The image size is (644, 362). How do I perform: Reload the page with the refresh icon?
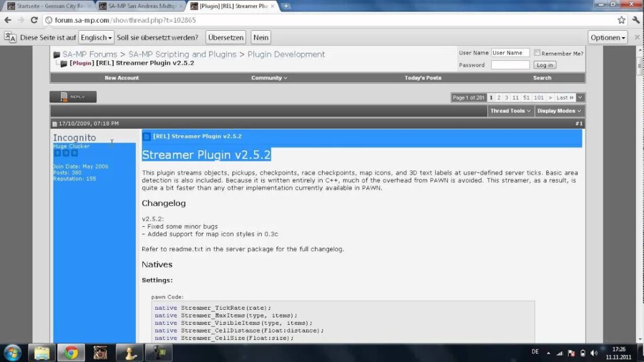point(34,20)
